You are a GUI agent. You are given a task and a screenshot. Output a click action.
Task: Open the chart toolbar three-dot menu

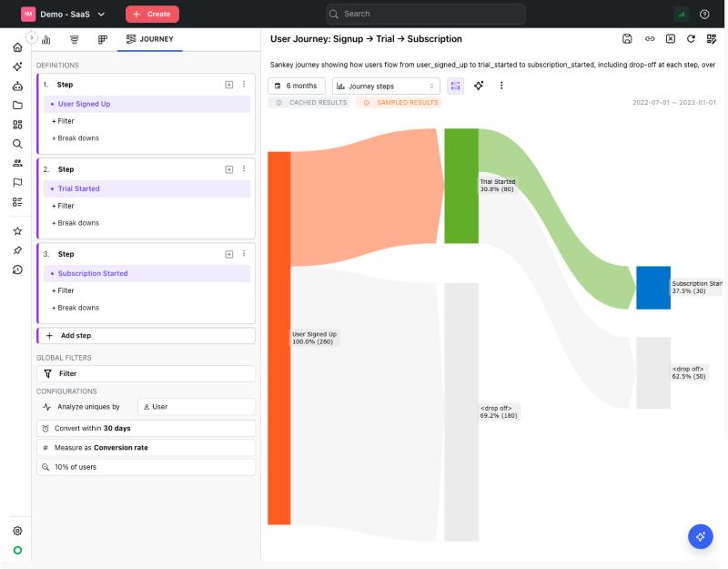tap(501, 86)
